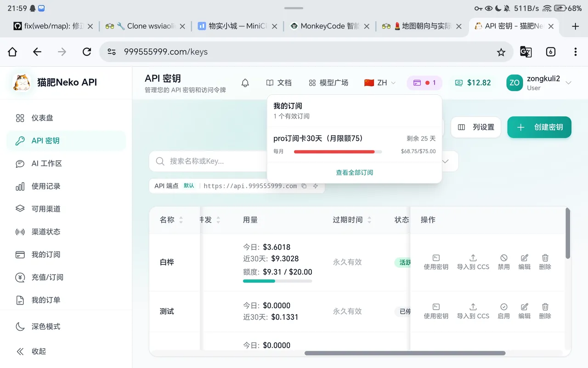588x368 pixels.
Task: Open 仪表盘 in the sidebar
Action: coord(66,118)
